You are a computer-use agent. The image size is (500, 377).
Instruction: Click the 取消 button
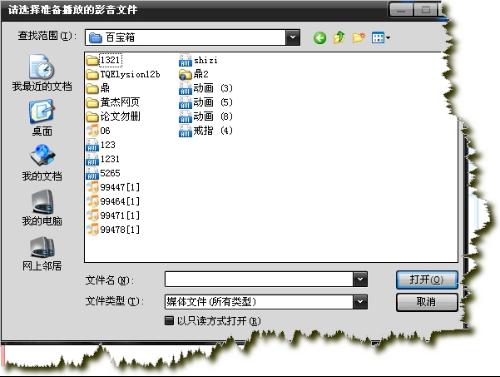coord(427,302)
